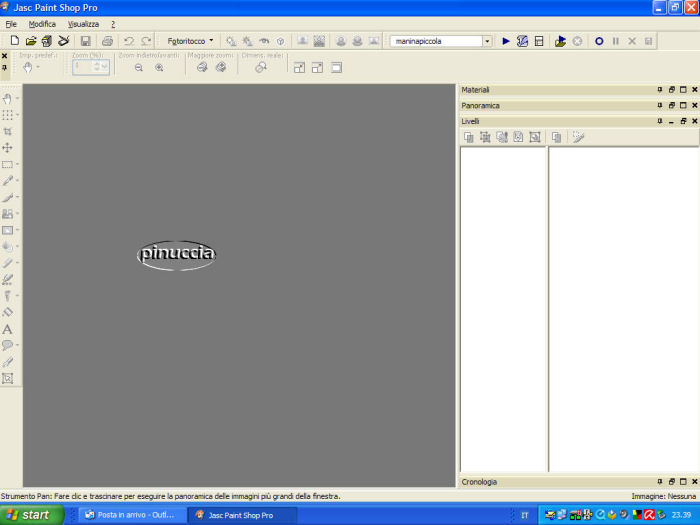Select the Flood Fill tool
The width and height of the screenshot is (700, 525).
point(7,312)
